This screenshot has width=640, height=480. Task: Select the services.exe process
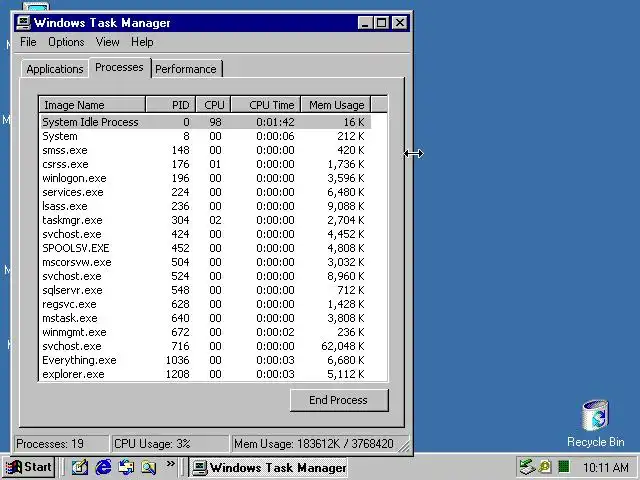(x=206, y=192)
